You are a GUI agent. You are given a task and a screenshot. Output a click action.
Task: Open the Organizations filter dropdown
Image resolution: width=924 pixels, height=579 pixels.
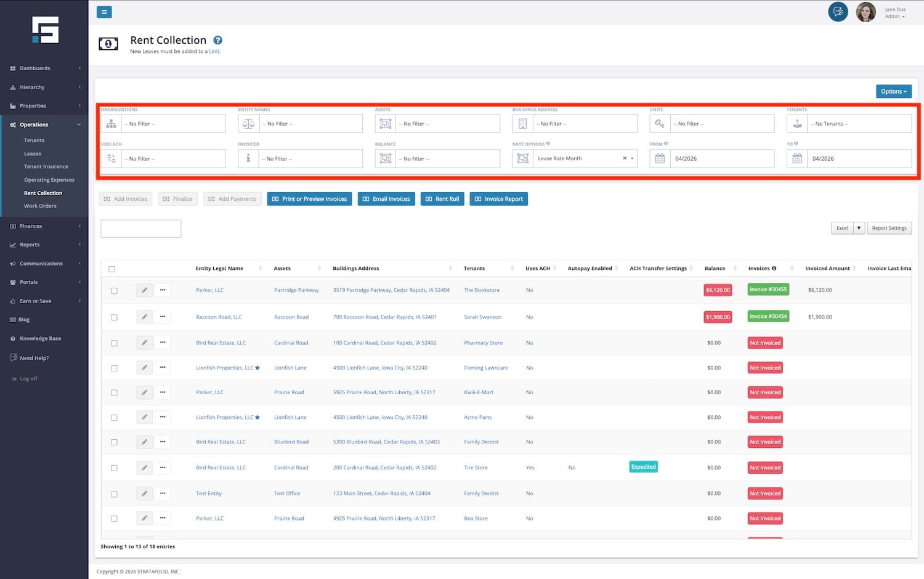point(174,124)
